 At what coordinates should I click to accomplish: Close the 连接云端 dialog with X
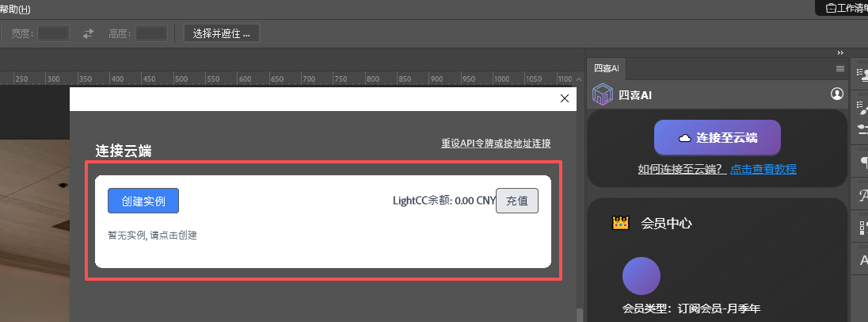tap(565, 98)
